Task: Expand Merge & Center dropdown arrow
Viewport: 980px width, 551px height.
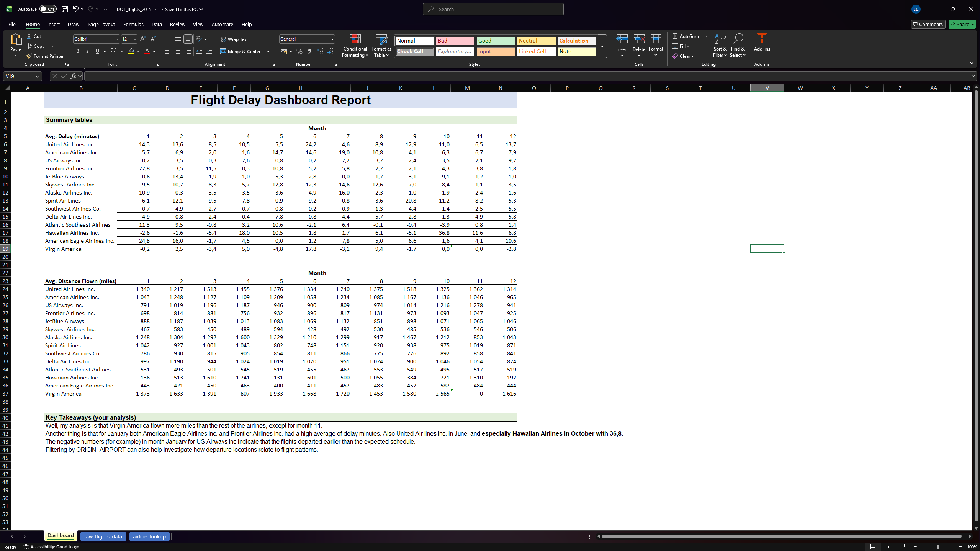Action: [x=268, y=51]
